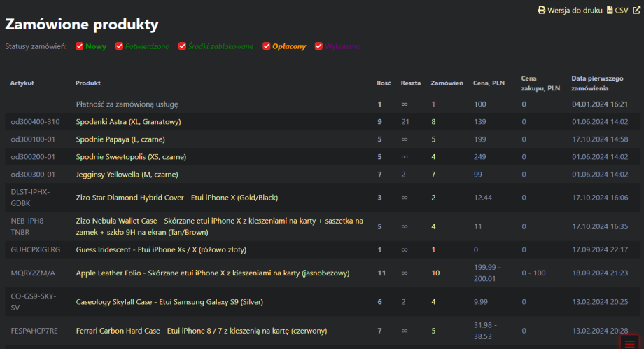Click the printer icon
This screenshot has width=644, height=349.
pyautogui.click(x=541, y=11)
